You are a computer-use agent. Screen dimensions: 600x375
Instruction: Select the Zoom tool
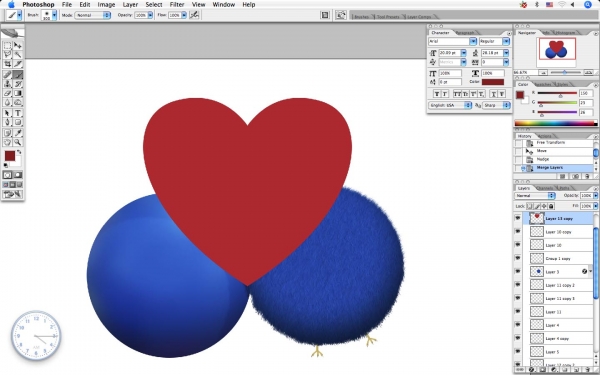pyautogui.click(x=18, y=142)
